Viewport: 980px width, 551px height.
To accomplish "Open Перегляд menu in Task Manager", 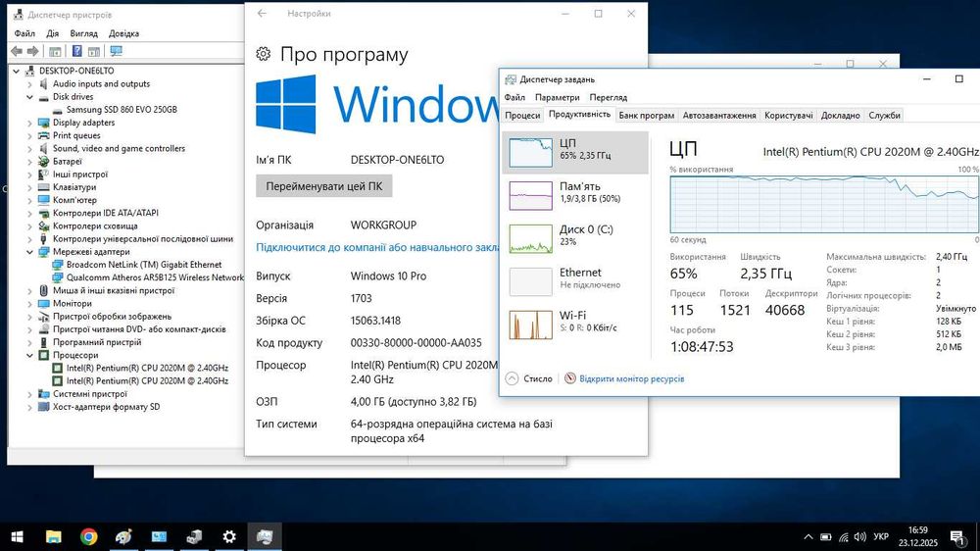I will 609,98.
